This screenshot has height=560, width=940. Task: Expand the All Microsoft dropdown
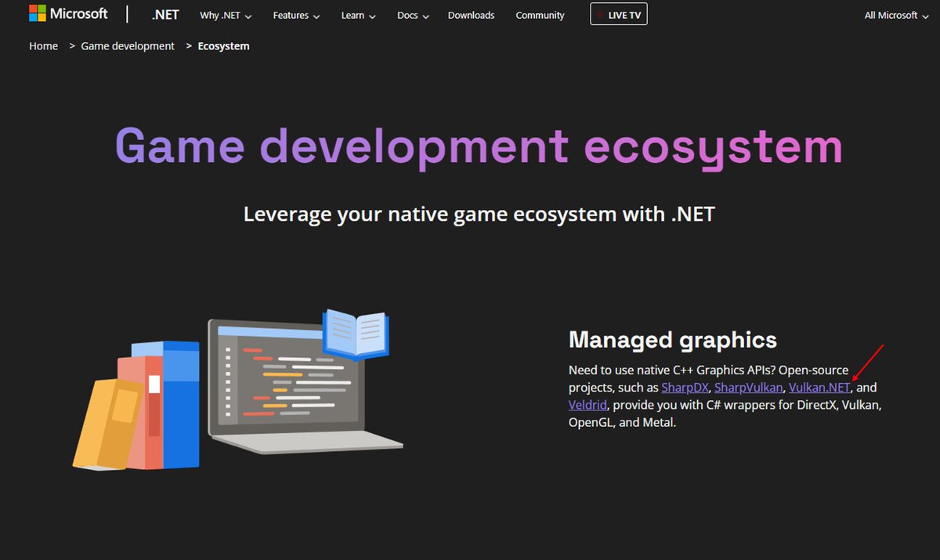click(x=896, y=15)
